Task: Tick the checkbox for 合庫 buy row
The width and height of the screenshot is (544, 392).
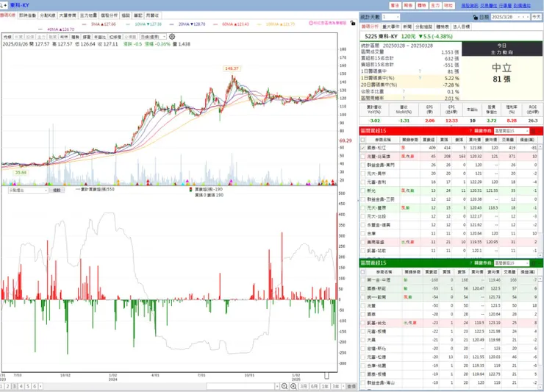Action: tap(363, 233)
